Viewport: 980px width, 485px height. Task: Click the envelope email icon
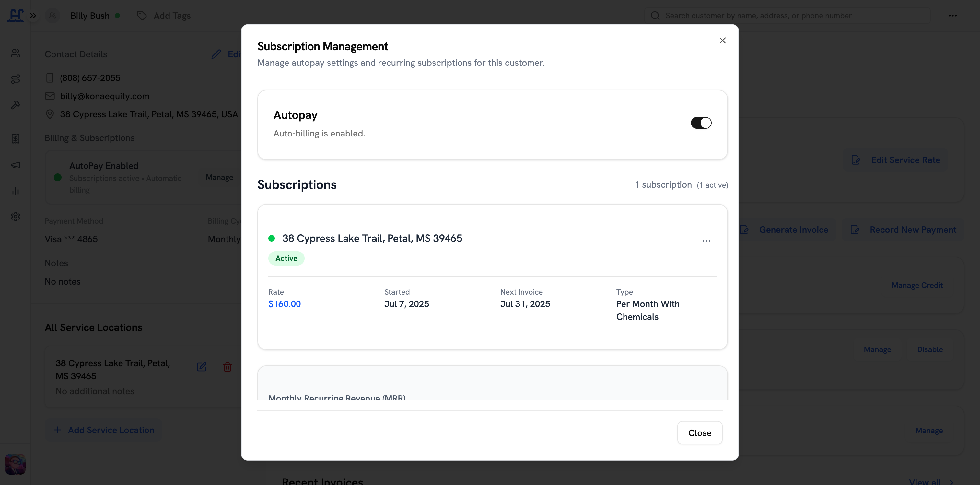(50, 96)
